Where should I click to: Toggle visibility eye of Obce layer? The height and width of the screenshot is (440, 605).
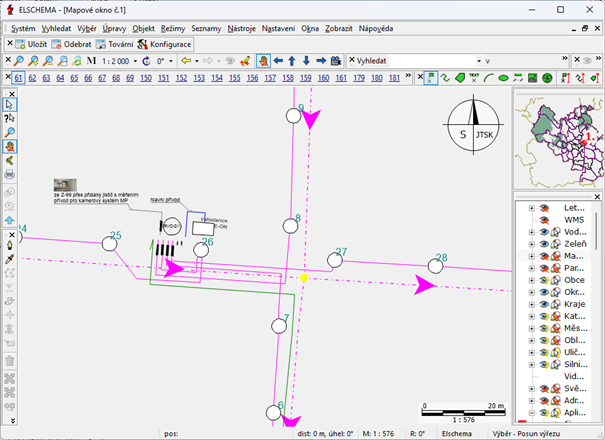coord(544,279)
